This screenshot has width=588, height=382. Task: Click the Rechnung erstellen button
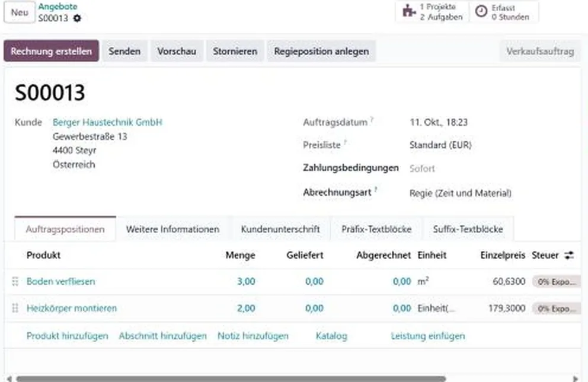pos(52,51)
